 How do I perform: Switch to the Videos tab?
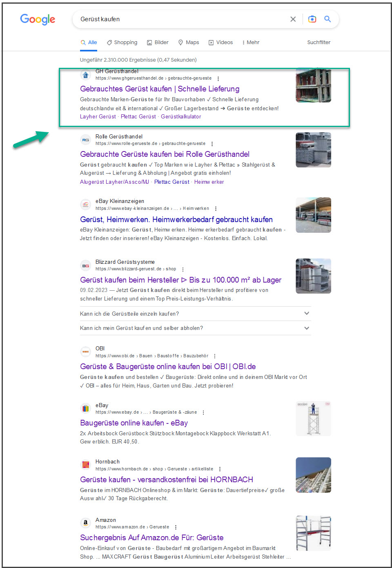coord(220,42)
